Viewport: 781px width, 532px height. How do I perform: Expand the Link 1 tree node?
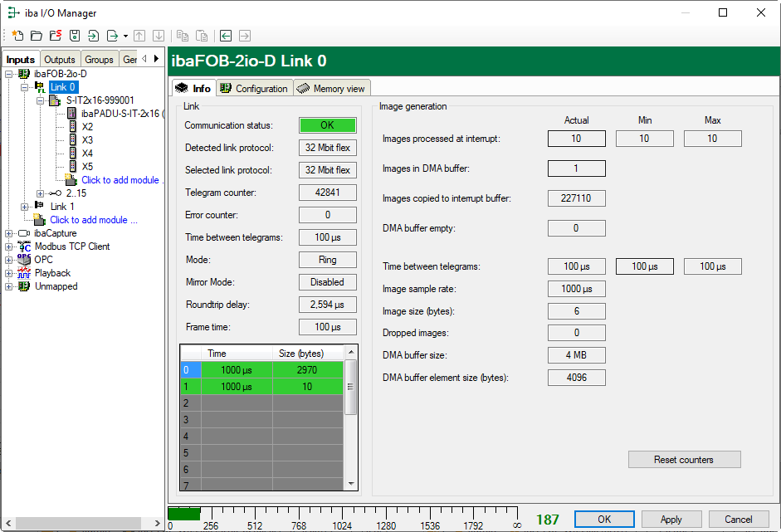[x=25, y=207]
